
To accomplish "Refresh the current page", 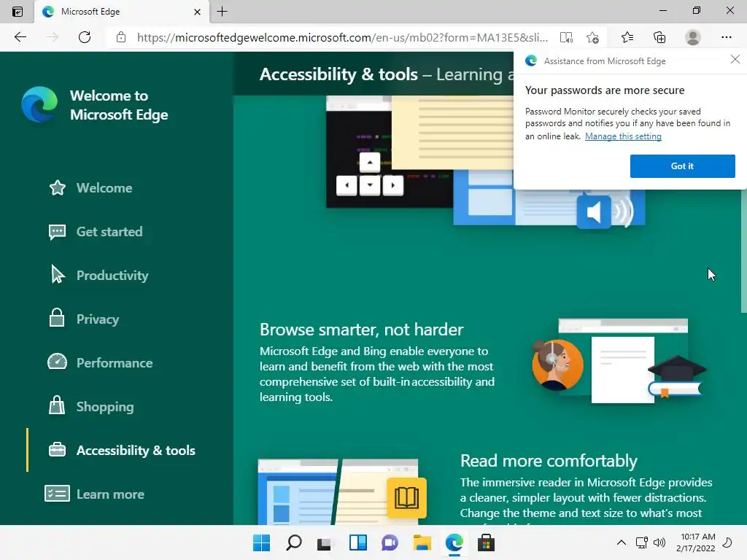I will pyautogui.click(x=85, y=37).
